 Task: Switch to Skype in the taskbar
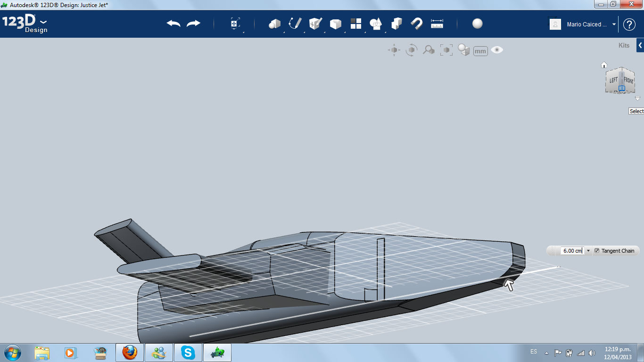click(x=188, y=353)
